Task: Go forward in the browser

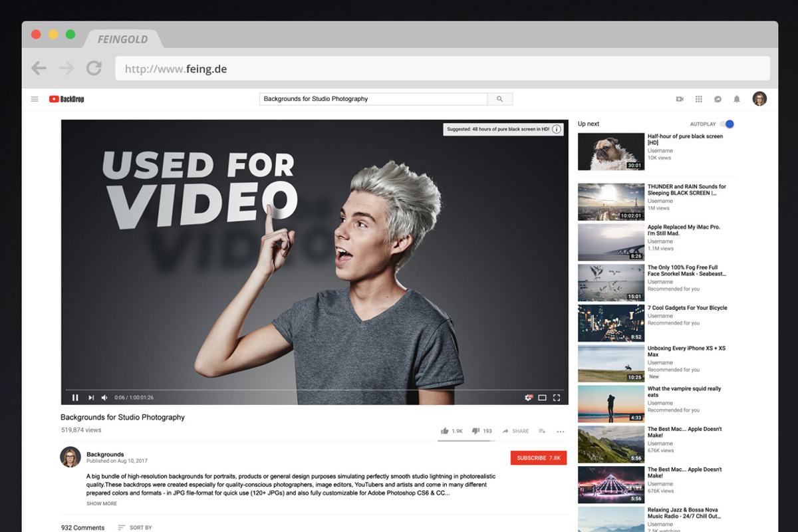Action: pos(66,68)
